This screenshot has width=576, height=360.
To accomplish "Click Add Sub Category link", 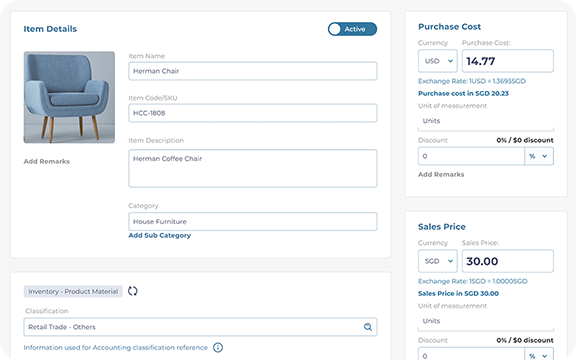I will (x=159, y=235).
